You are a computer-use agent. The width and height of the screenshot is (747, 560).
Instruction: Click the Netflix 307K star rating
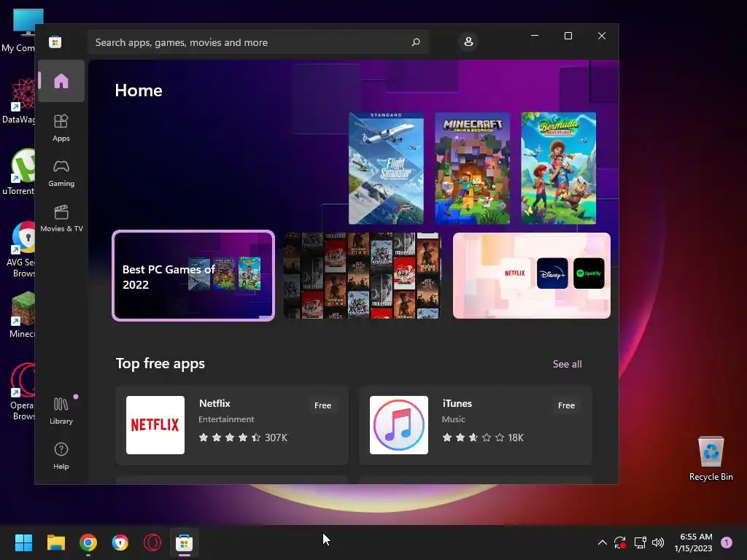pyautogui.click(x=243, y=437)
